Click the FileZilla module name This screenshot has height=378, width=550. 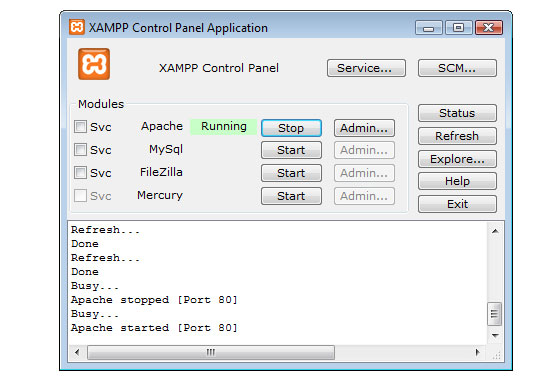click(x=161, y=172)
